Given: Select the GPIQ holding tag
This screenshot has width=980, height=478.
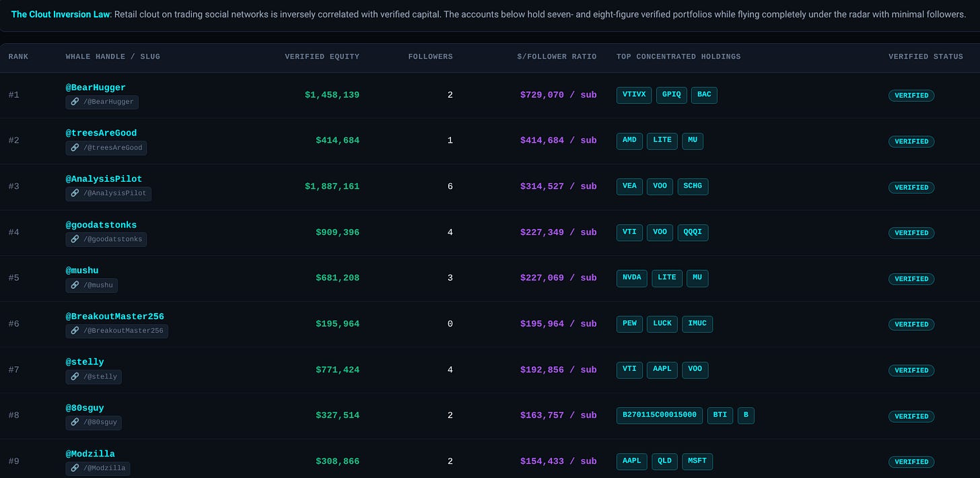Looking at the screenshot, I should [672, 95].
